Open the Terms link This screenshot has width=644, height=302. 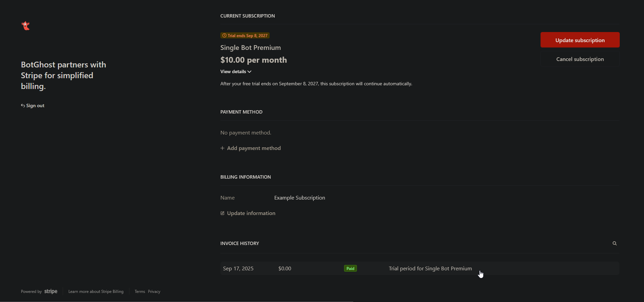tap(140, 292)
